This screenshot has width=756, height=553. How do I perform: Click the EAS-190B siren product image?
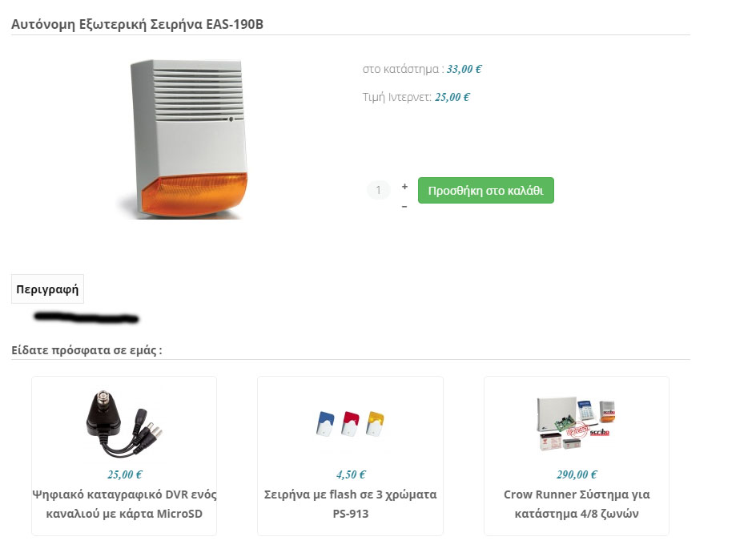click(183, 139)
